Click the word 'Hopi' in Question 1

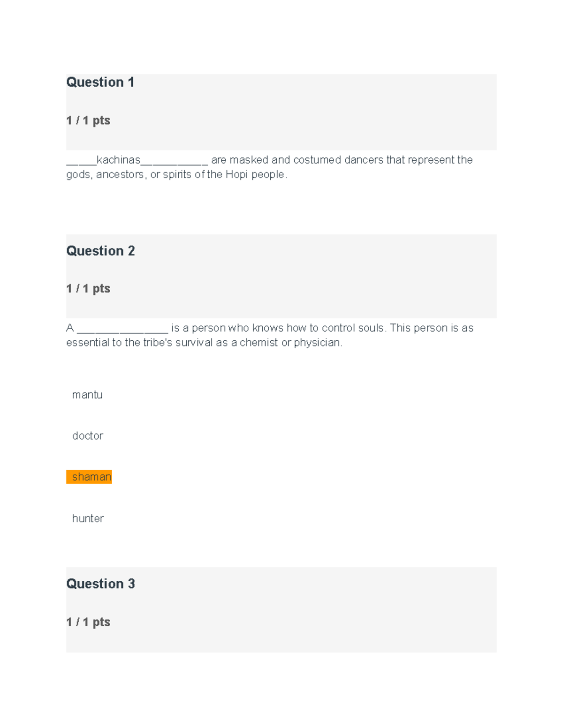(x=236, y=174)
